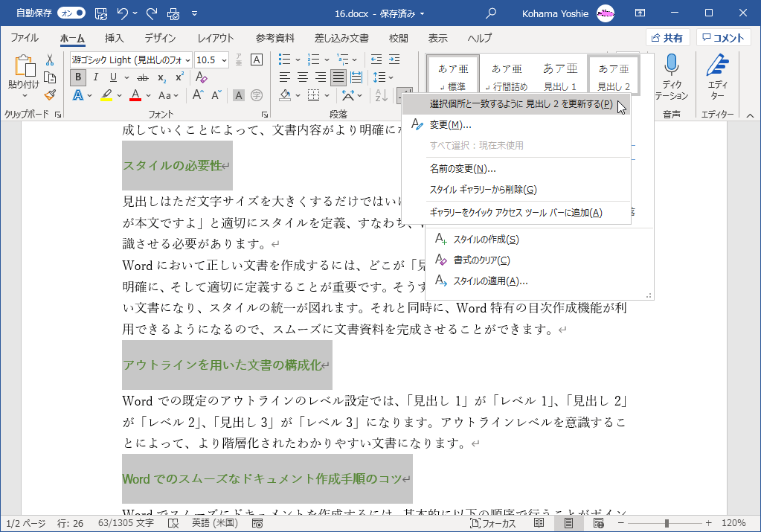761x532 pixels.
Task: Toggle character shading
Action: click(x=238, y=95)
